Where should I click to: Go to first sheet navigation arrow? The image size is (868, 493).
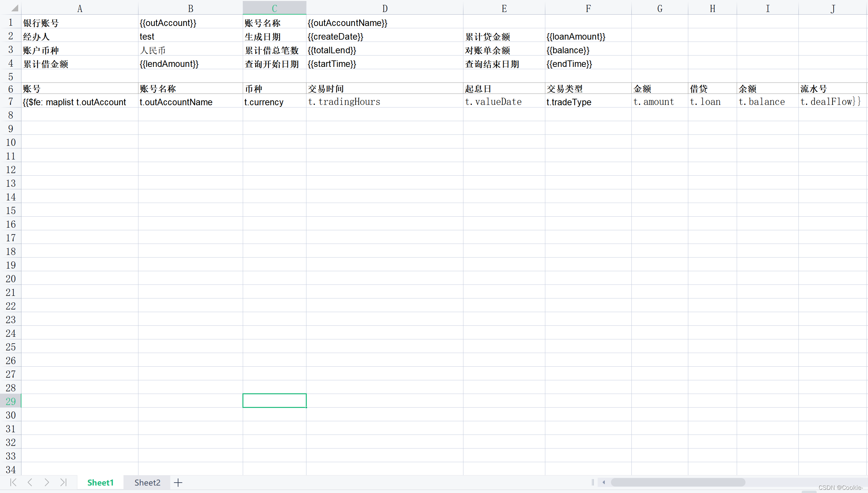(x=13, y=482)
